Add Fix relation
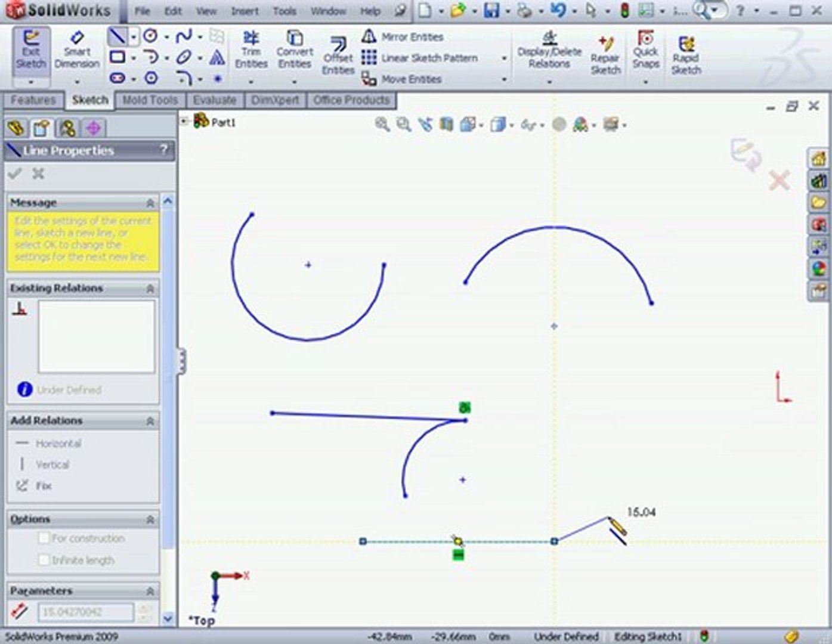This screenshot has height=644, width=832. click(33, 486)
